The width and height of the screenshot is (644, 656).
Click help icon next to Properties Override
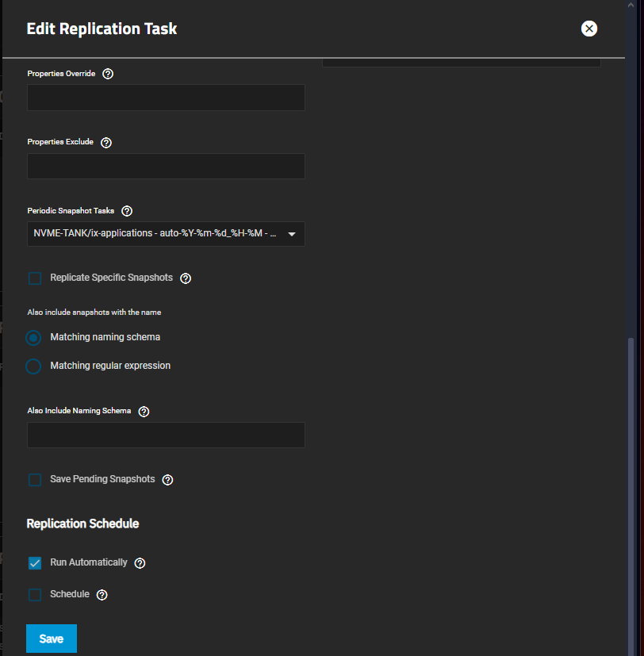pyautogui.click(x=109, y=74)
